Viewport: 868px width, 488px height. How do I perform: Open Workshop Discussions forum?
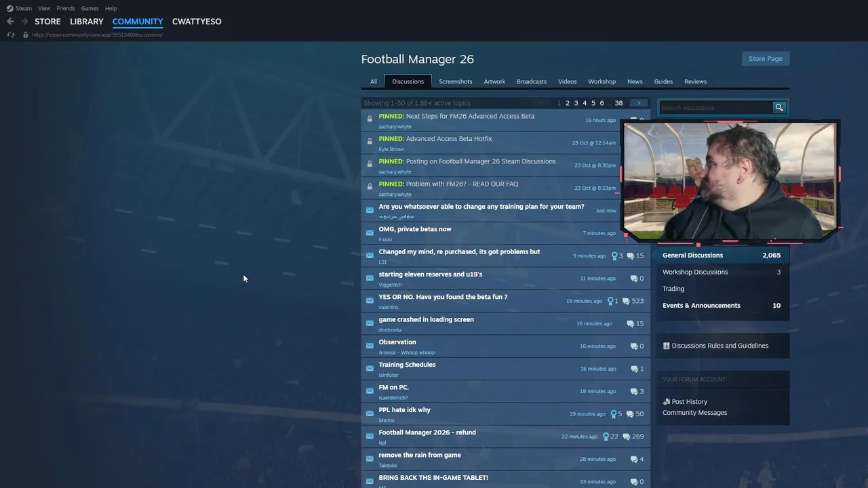(722, 272)
